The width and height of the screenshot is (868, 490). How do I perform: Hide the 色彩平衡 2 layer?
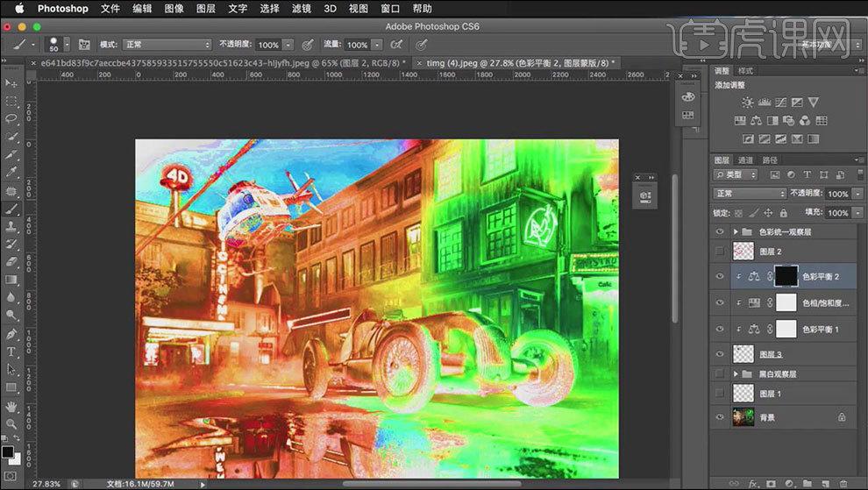[x=720, y=276]
